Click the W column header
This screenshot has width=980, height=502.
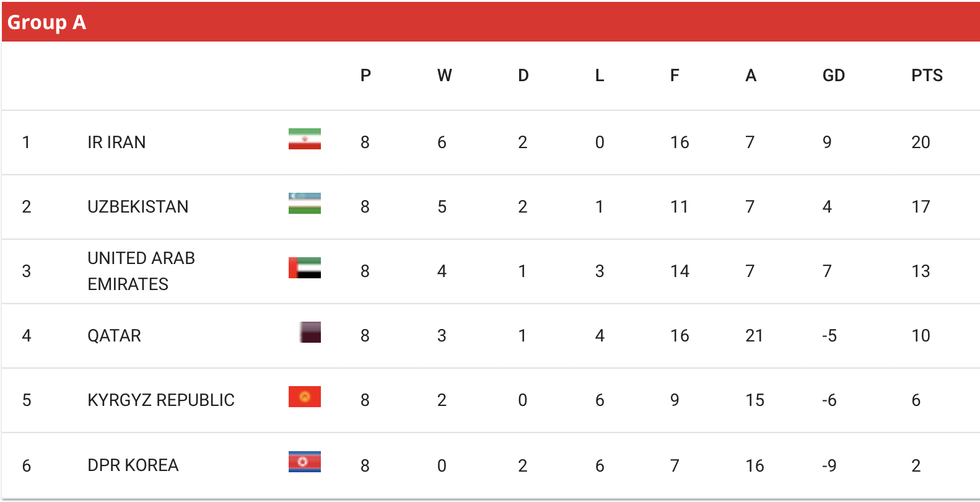click(x=445, y=76)
